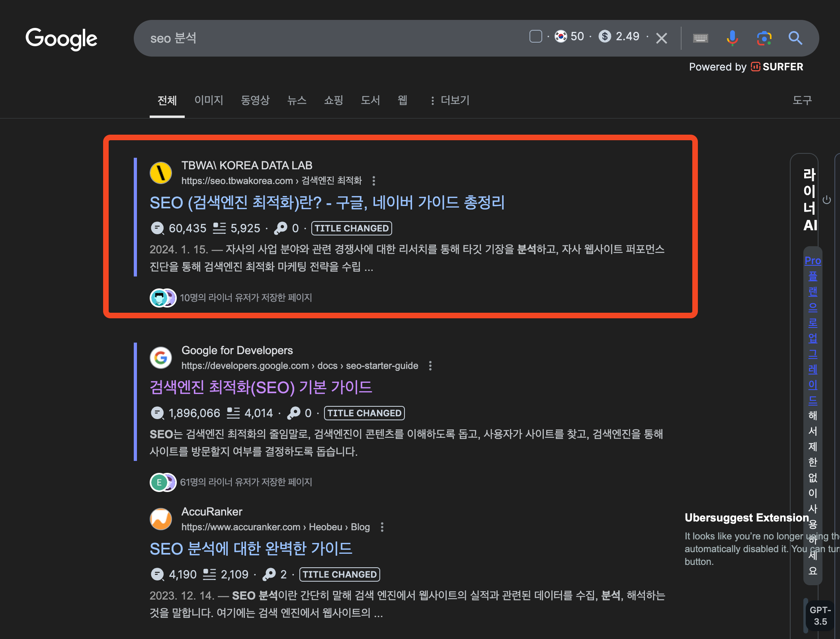Select the 전체 tab
840x639 pixels.
tap(167, 100)
